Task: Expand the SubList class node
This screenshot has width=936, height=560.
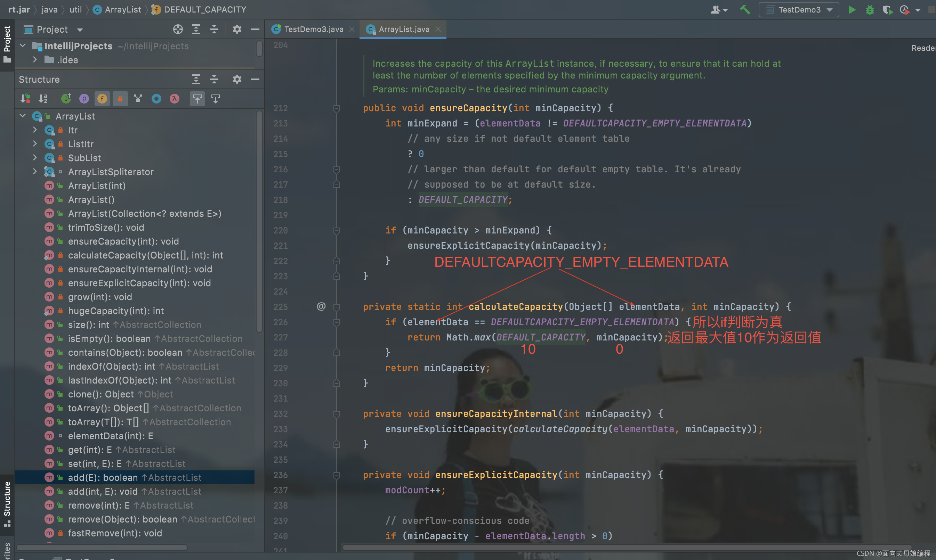Action: (x=35, y=158)
